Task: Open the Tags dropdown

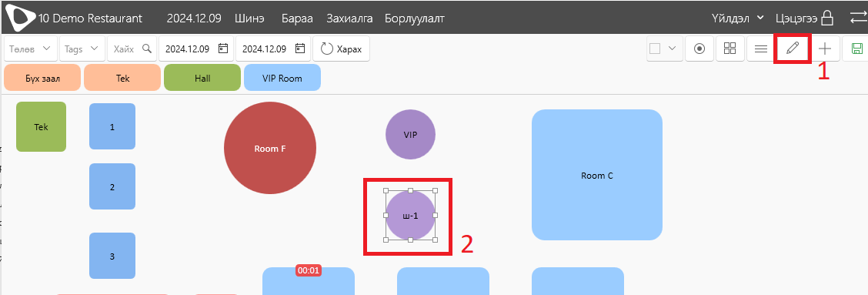Action: (82, 49)
